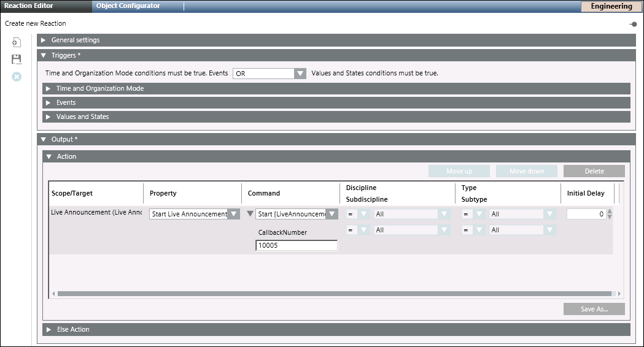Click the CallbackNumber input field
Screen dimensions: 644x347
(x=297, y=245)
